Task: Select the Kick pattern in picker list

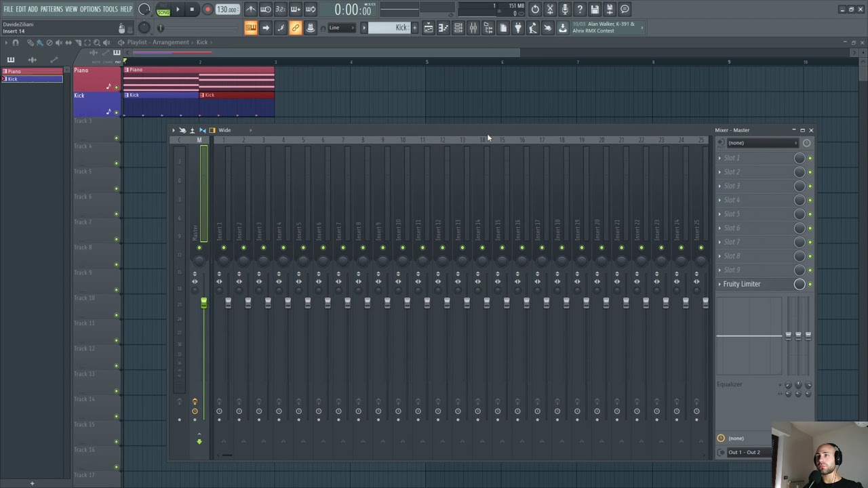Action: coord(32,79)
